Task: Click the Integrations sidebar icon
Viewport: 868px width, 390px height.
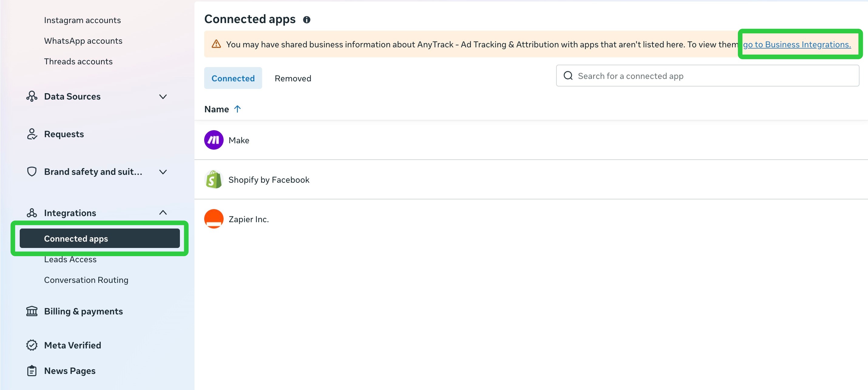Action: tap(32, 213)
